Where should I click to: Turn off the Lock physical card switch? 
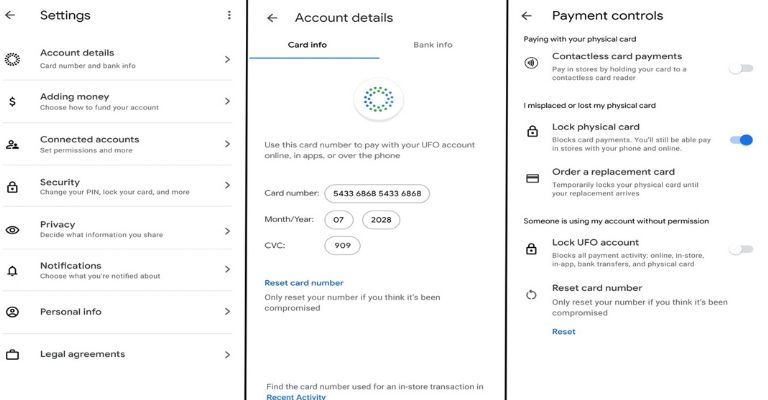point(740,139)
